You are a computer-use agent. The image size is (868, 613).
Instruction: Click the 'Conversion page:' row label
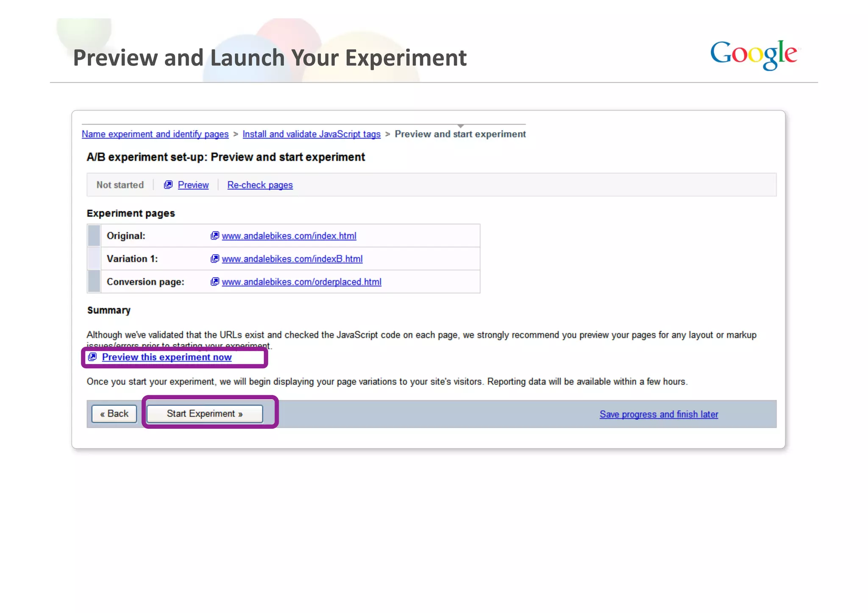(145, 282)
